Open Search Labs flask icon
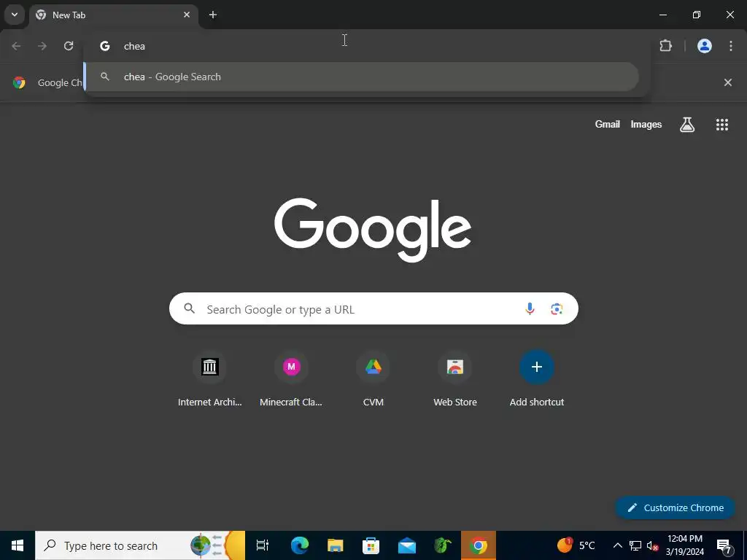 coord(687,124)
